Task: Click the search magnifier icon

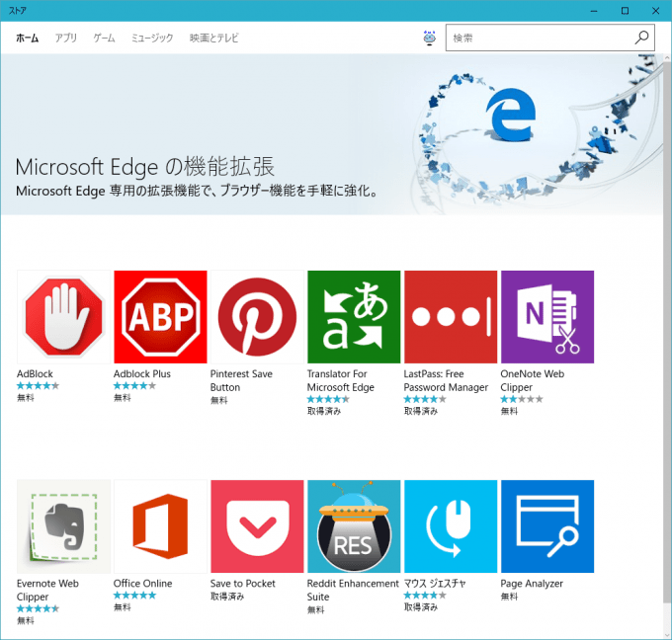Action: [641, 39]
